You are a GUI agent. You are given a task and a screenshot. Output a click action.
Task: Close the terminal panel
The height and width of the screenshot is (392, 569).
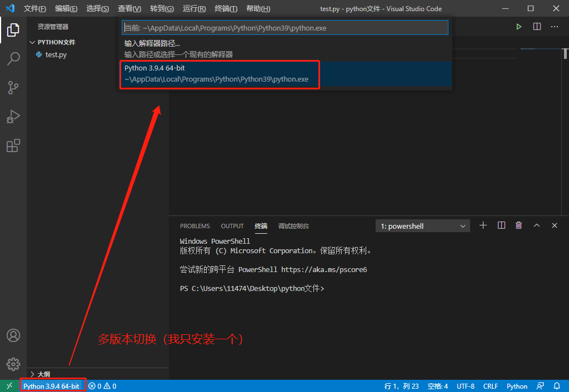555,225
